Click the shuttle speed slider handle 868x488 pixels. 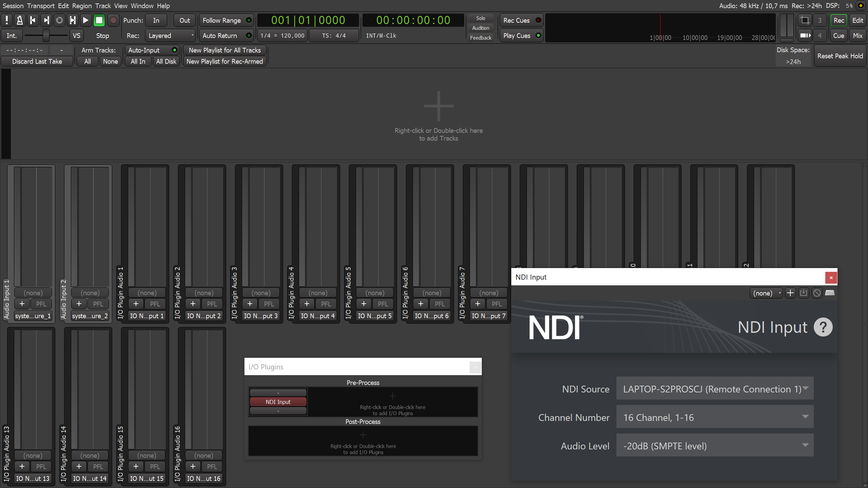point(46,35)
